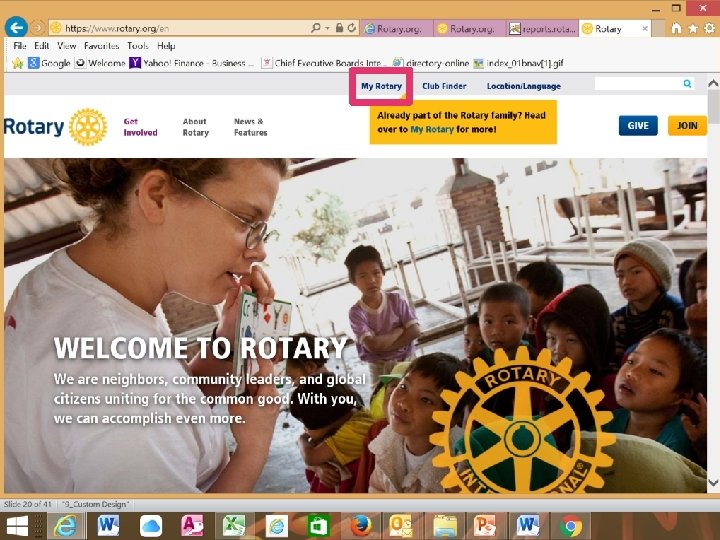Open the File Explorer folder taskbar icon
Image resolution: width=720 pixels, height=540 pixels.
click(x=445, y=526)
